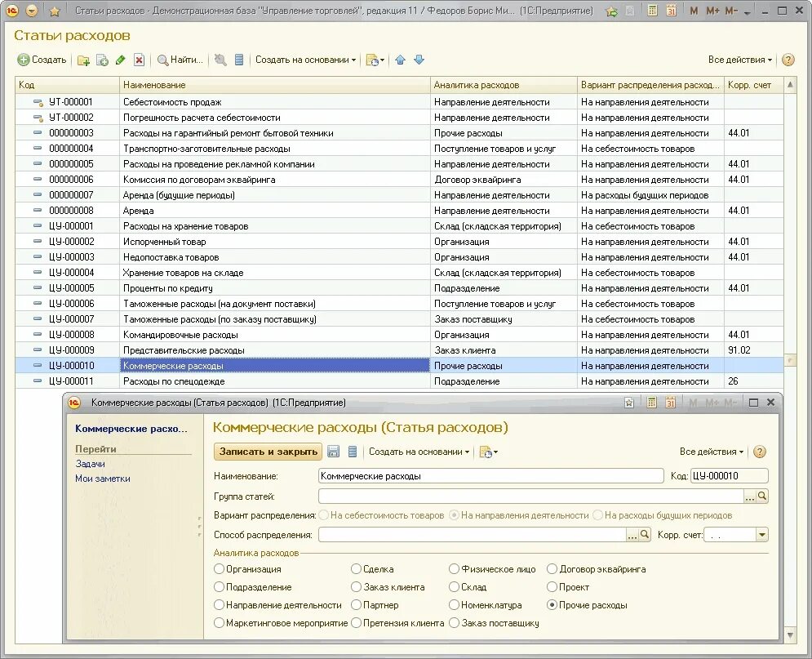Image resolution: width=812 pixels, height=659 pixels.
Task: Click the Найти... search button
Action: click(x=180, y=60)
